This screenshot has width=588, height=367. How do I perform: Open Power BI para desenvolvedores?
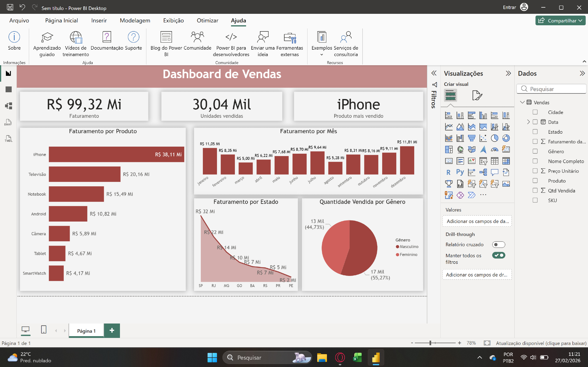(x=231, y=37)
